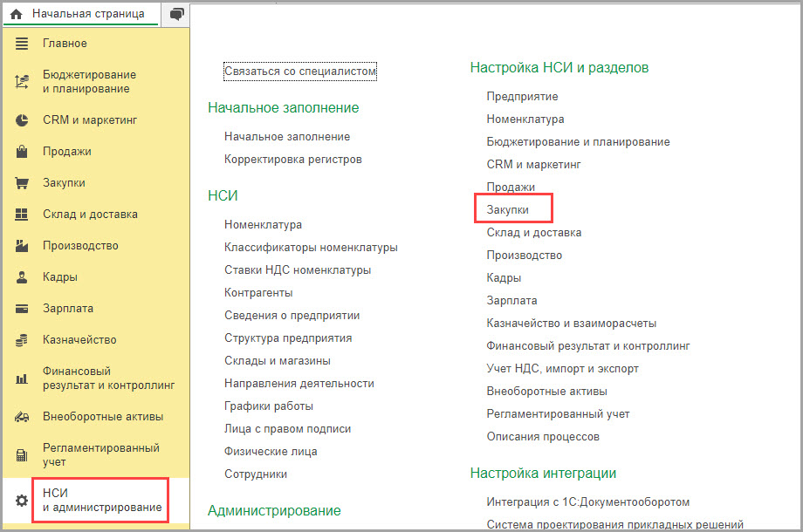Click the Кадры person icon
Viewport: 803px width, 532px height.
point(22,277)
